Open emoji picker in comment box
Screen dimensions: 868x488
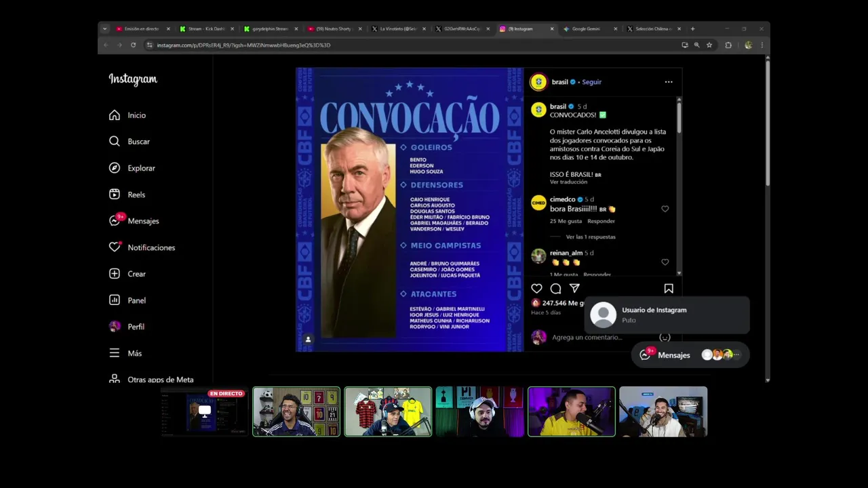(x=665, y=338)
